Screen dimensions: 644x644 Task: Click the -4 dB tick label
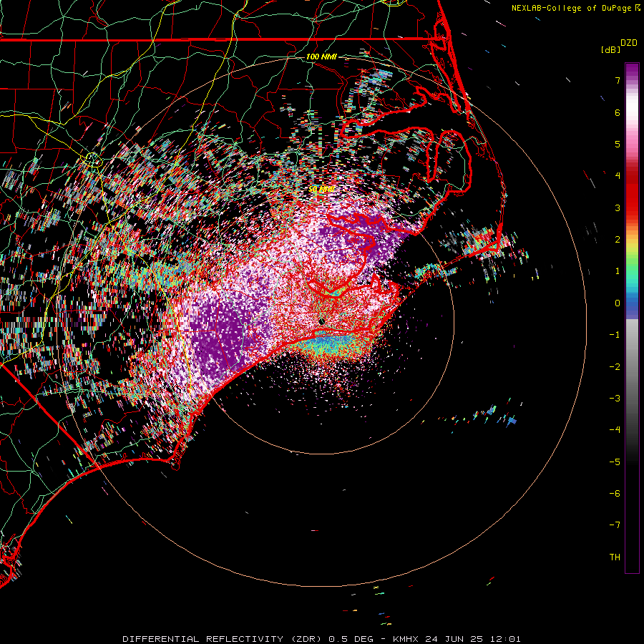[x=615, y=430]
